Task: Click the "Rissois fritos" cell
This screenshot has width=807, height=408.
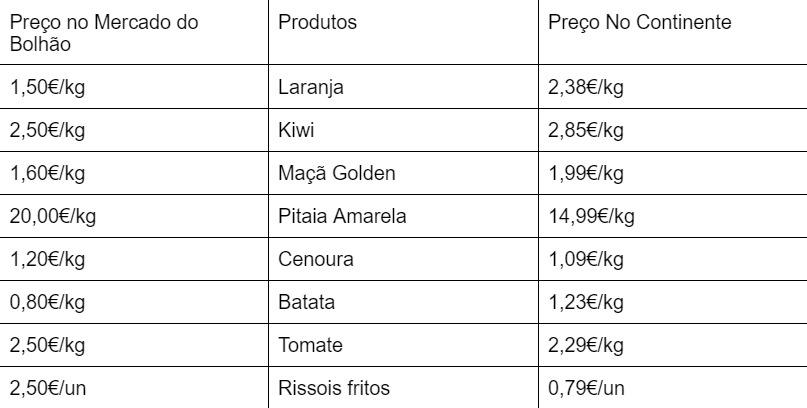Action: (336, 388)
